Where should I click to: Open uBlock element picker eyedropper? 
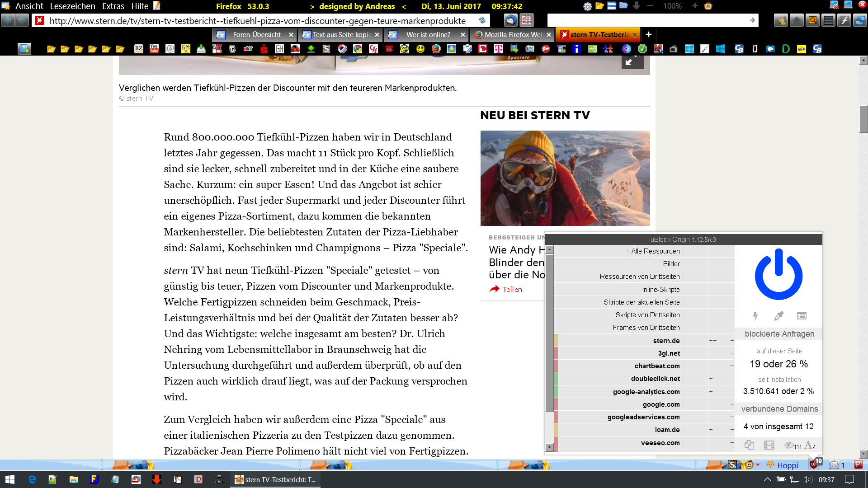click(778, 316)
